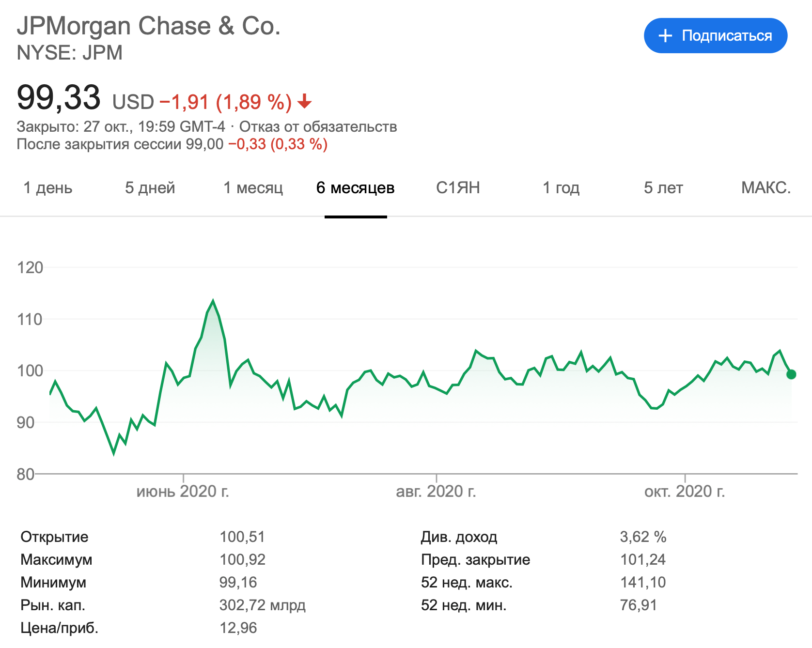Click the JPMorgan Chase & Co. title
Screen dimensions: 812x648
pos(149,26)
